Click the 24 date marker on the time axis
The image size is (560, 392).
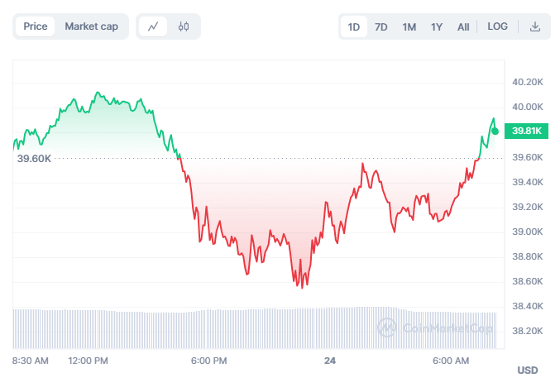pos(330,361)
